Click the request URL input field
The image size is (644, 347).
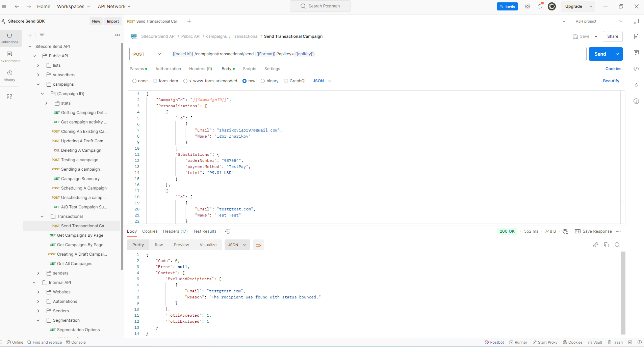tap(377, 54)
